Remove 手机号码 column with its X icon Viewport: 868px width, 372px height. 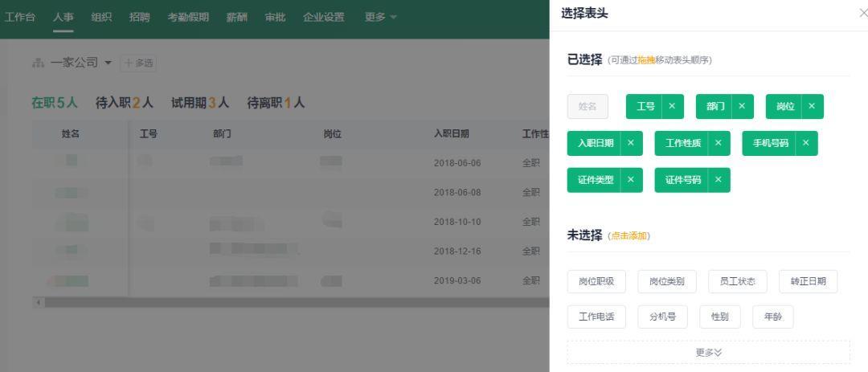(805, 143)
